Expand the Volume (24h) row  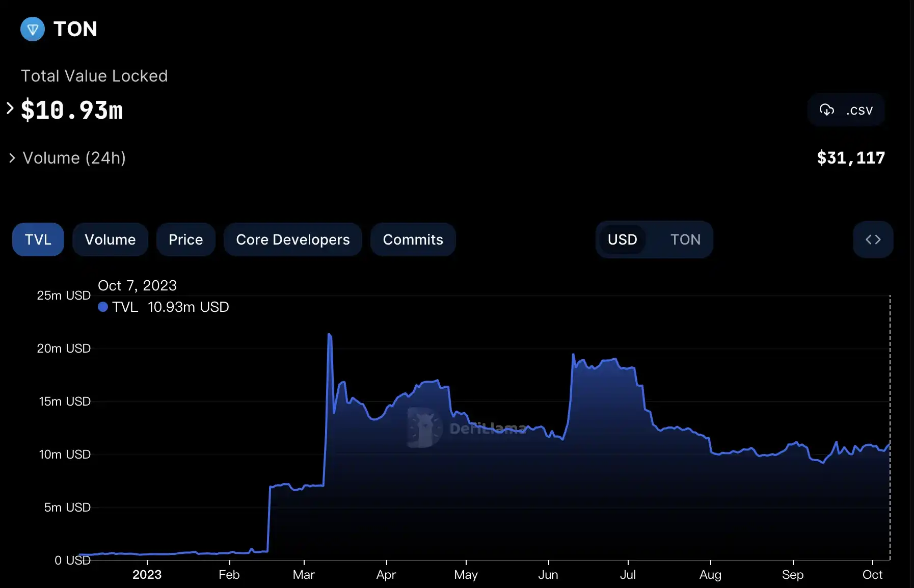coord(12,158)
